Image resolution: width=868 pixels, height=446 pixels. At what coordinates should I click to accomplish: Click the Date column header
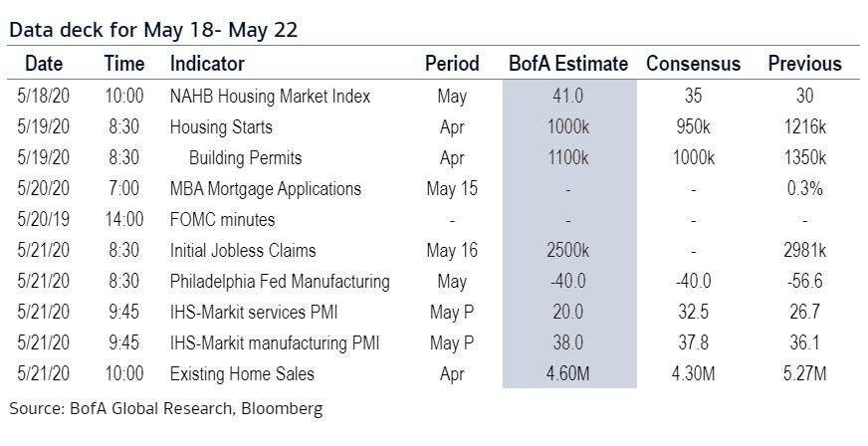[43, 64]
